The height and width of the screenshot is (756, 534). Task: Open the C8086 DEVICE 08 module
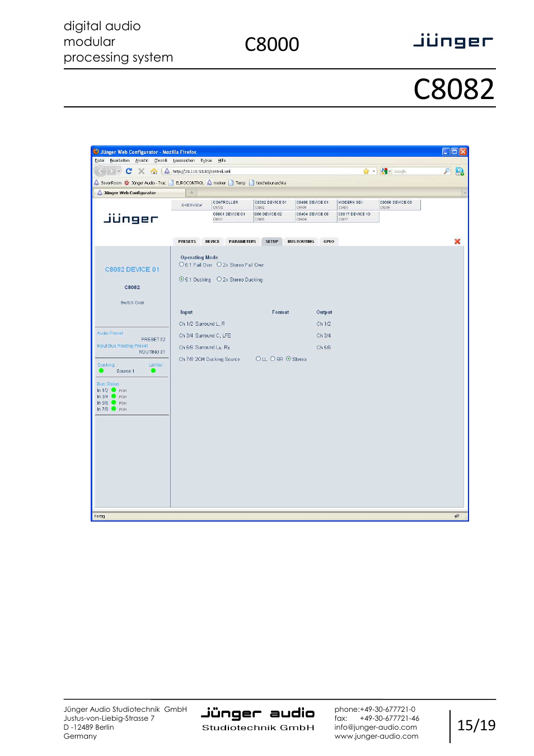point(400,205)
